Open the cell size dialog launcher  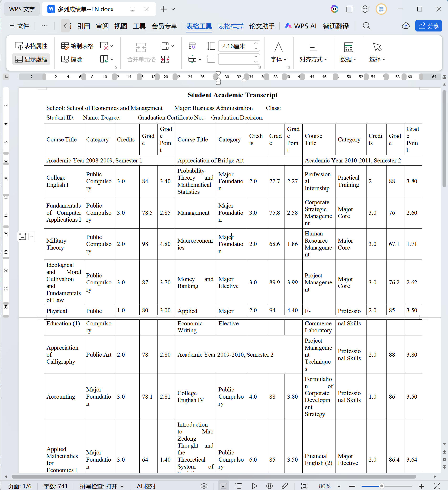[260, 67]
